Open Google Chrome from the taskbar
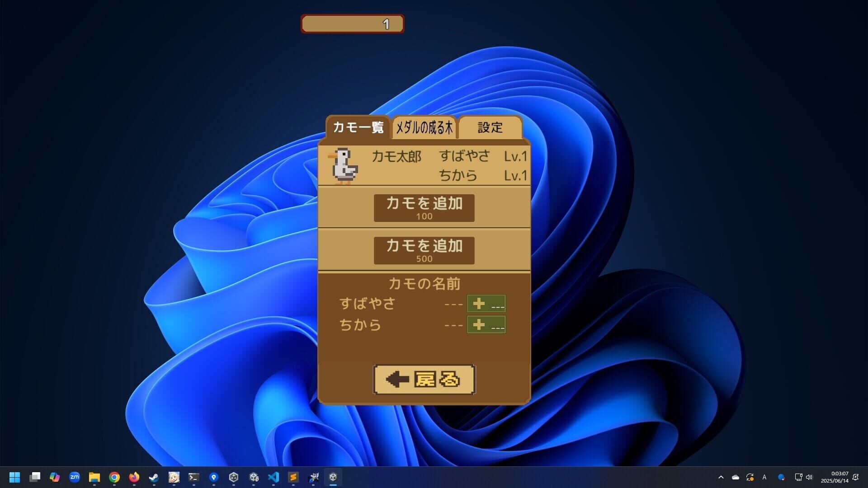 coord(113,478)
